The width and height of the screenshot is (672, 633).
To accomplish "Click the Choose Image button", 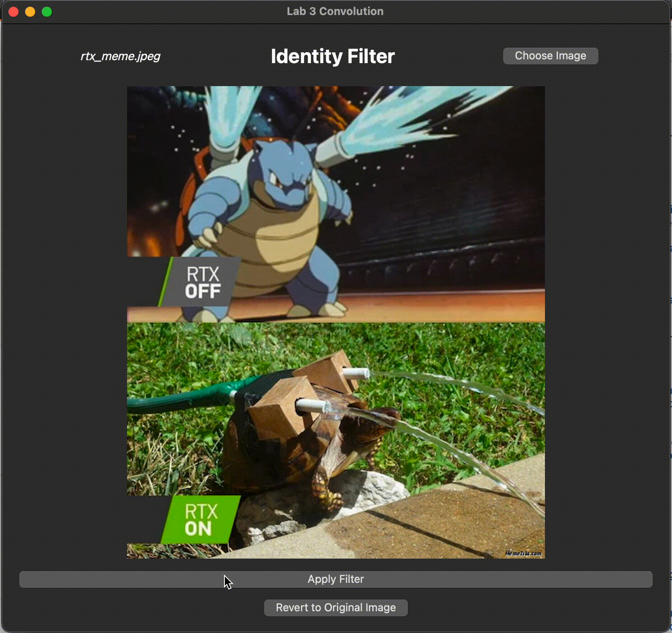I will (550, 56).
